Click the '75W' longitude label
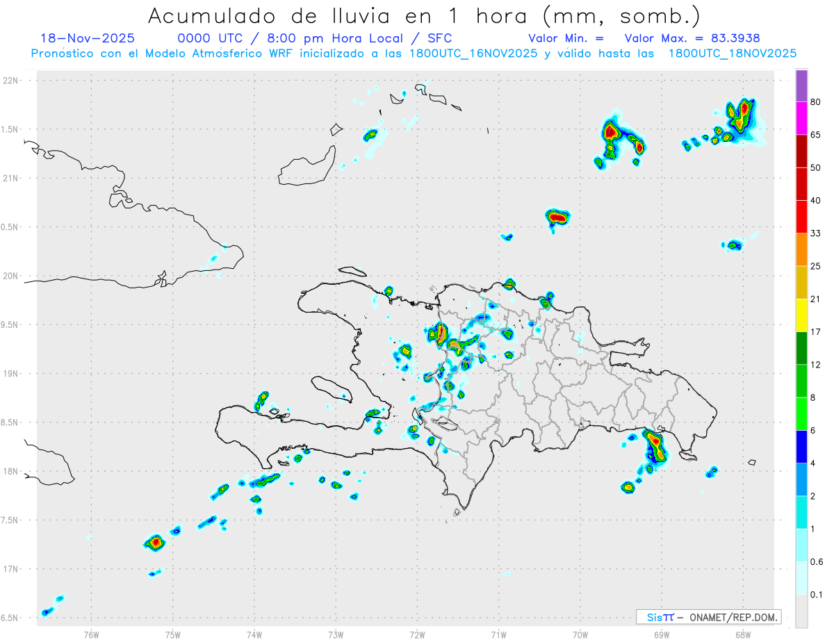This screenshot has width=834, height=644. point(173,634)
